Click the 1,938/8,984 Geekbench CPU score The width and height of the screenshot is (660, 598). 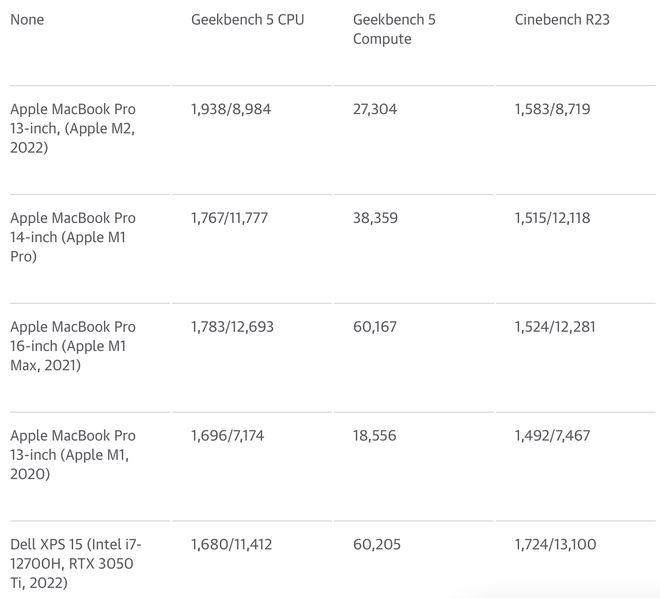click(x=229, y=109)
